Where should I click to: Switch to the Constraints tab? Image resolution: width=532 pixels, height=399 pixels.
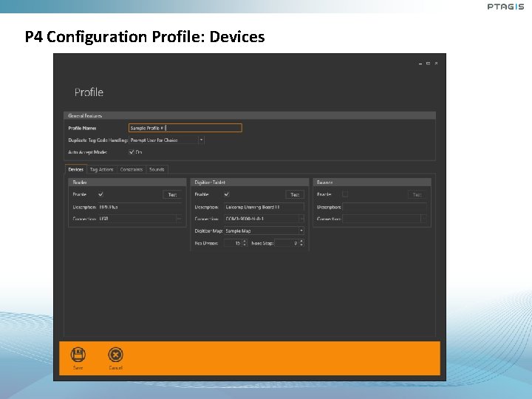point(132,169)
